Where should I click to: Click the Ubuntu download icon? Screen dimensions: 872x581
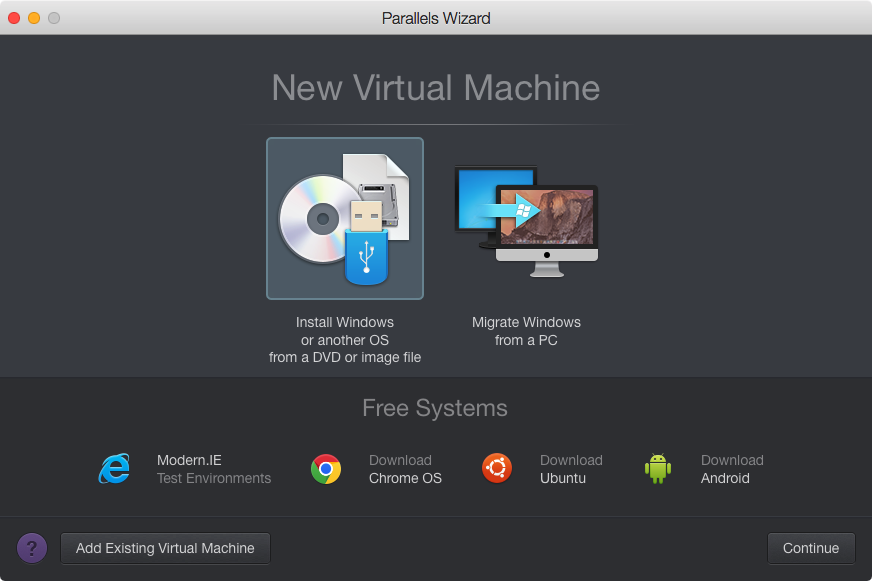tap(497, 469)
